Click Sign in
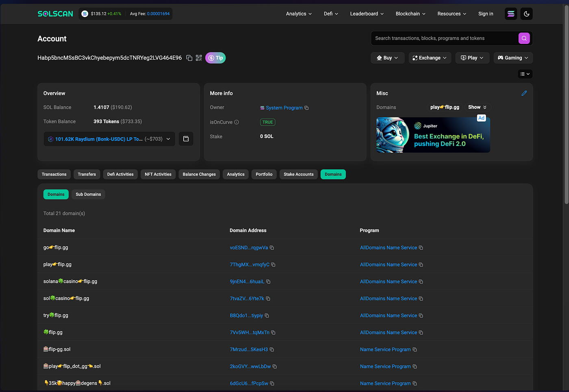The image size is (569, 392). 486,14
